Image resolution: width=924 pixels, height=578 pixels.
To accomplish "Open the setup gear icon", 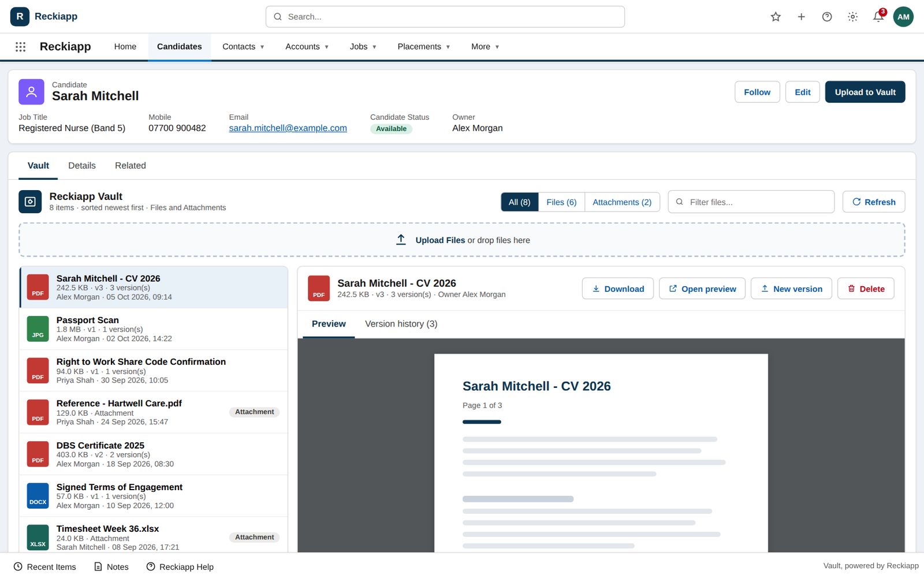I will [x=852, y=17].
